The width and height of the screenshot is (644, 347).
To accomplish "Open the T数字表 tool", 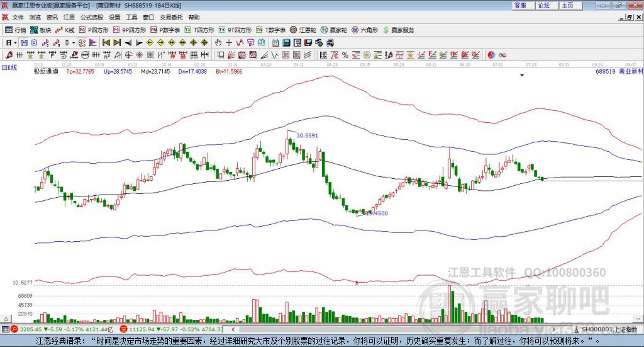I will [x=270, y=30].
